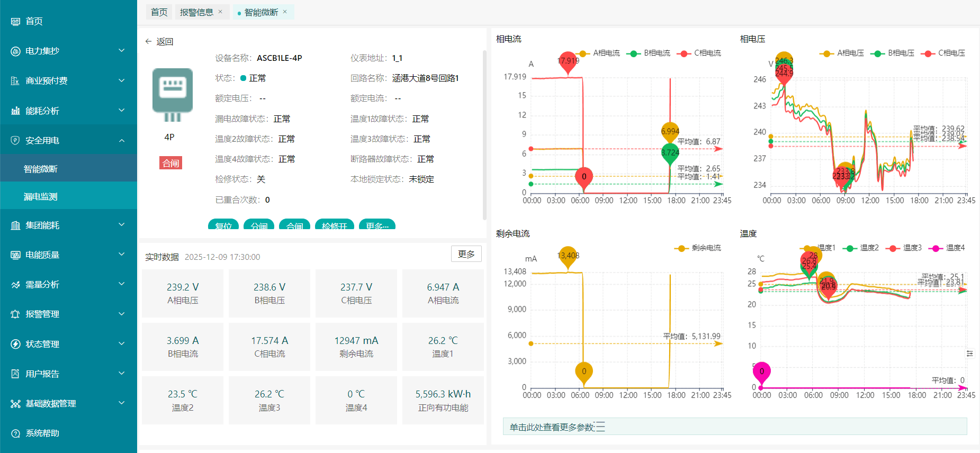Switch to the 报警信息 tab
Viewport: 980px width, 453px height.
click(x=196, y=12)
